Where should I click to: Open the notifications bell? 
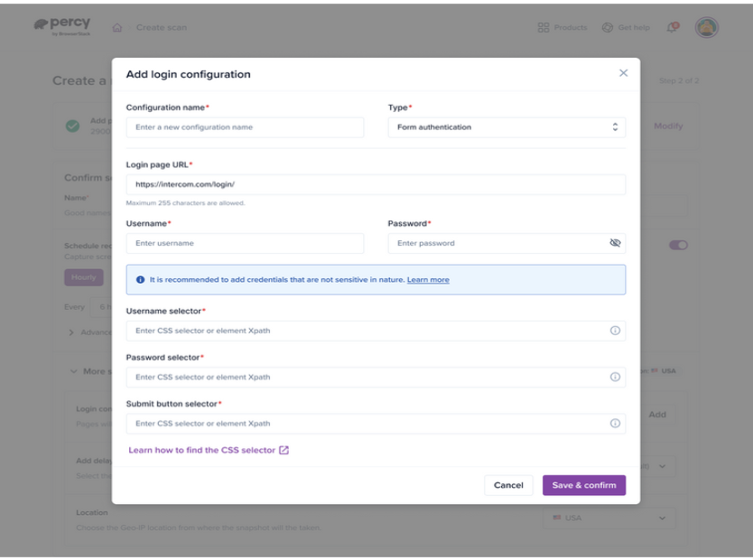[x=672, y=27]
